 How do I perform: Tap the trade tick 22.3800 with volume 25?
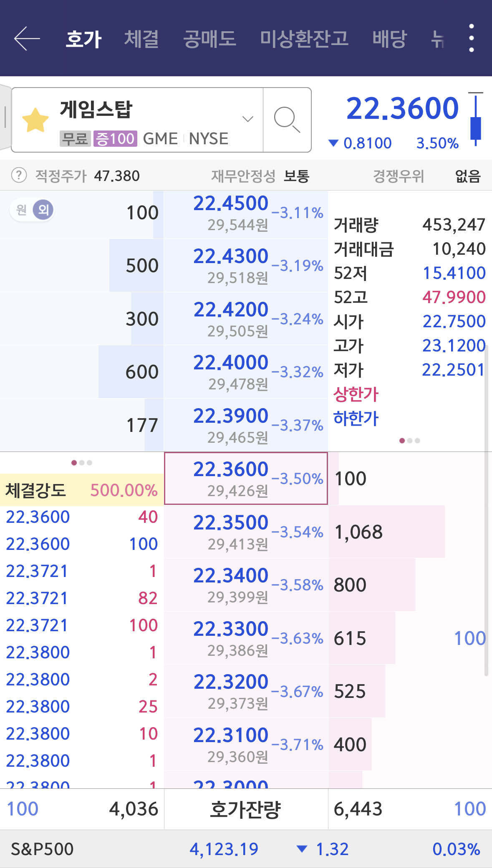(82, 707)
